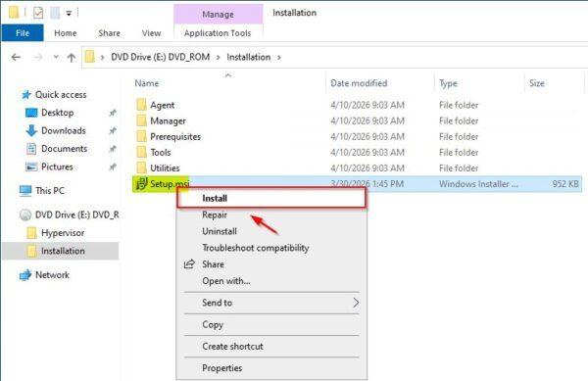The image size is (588, 381).
Task: Click the This PC monitor icon
Action: click(x=25, y=191)
